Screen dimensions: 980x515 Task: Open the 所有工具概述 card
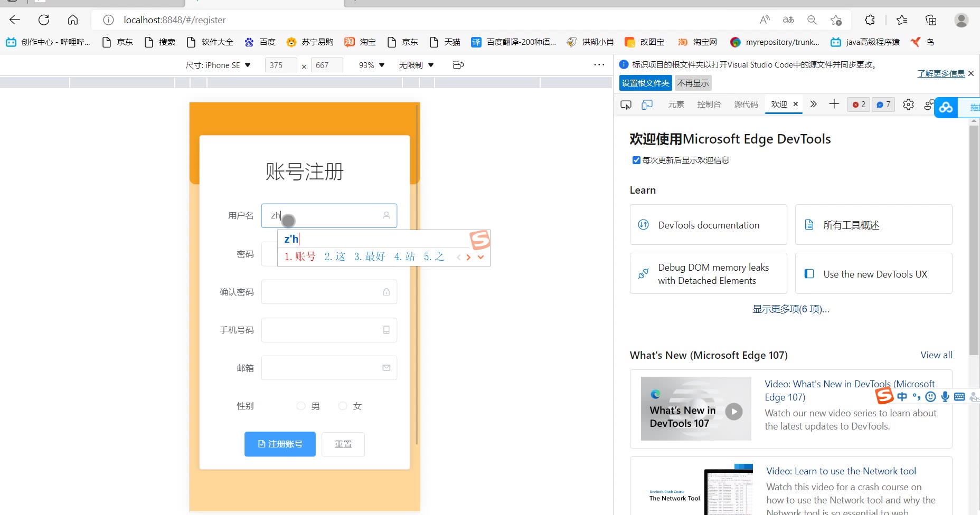tap(873, 225)
